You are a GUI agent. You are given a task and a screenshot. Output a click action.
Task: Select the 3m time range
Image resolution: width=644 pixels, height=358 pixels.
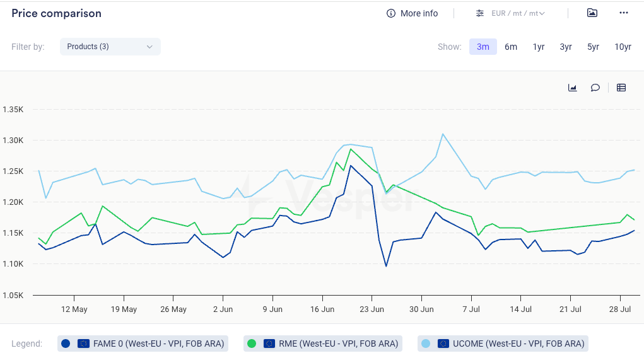point(483,47)
